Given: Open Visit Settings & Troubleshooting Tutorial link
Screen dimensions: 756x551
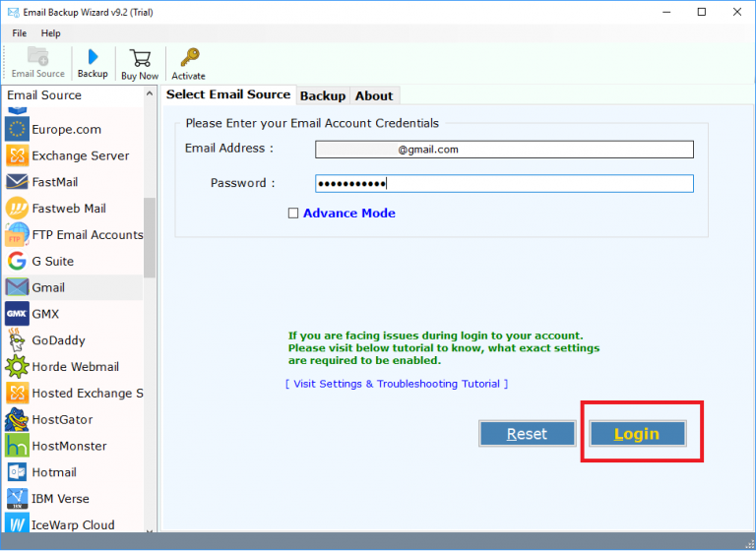Looking at the screenshot, I should click(397, 384).
